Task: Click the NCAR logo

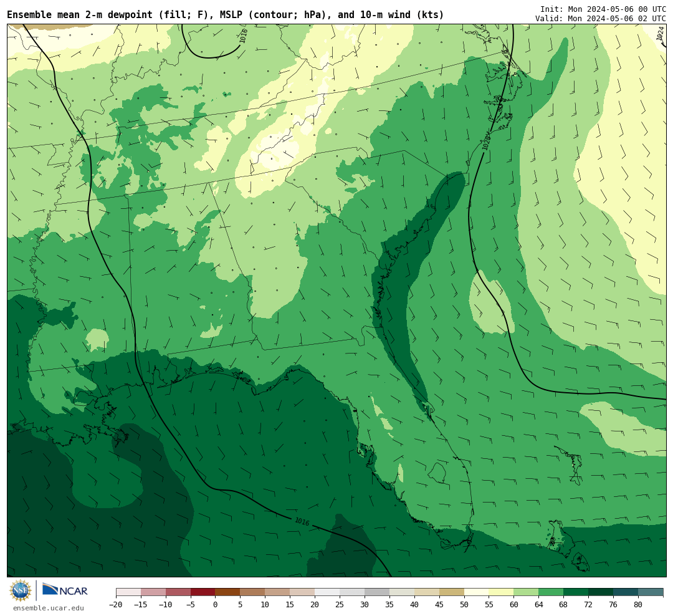Action: (65, 589)
